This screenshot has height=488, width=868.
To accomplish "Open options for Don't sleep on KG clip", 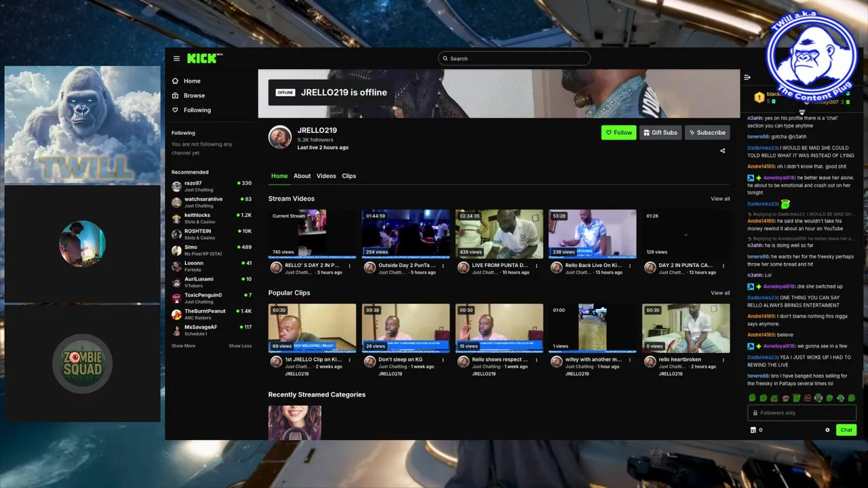I will pyautogui.click(x=443, y=360).
